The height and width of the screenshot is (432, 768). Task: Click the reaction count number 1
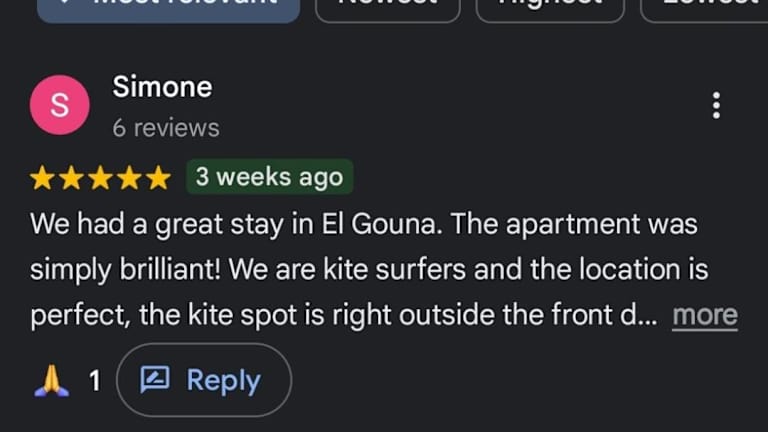[95, 380]
